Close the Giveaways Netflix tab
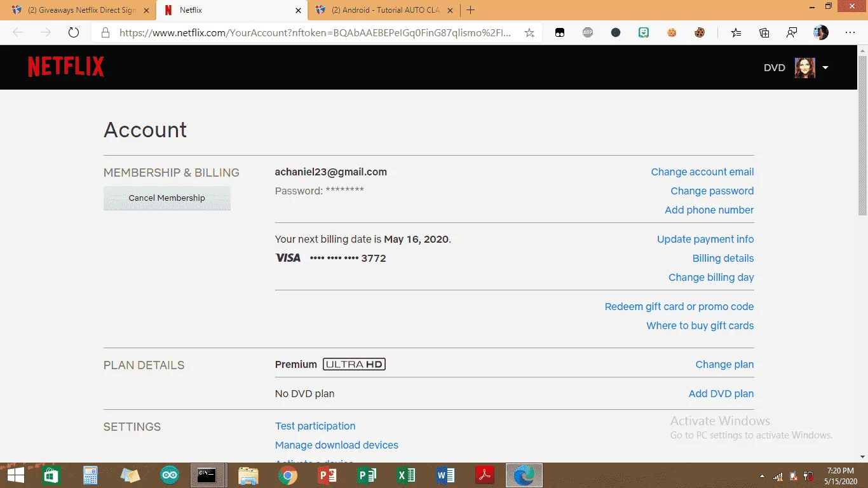This screenshot has height=488, width=868. click(x=147, y=10)
